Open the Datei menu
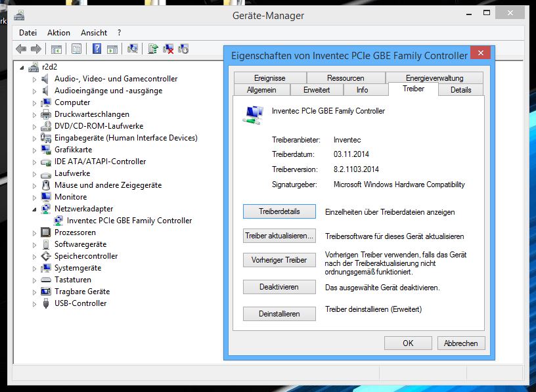Image resolution: width=536 pixels, height=392 pixels. pyautogui.click(x=28, y=33)
